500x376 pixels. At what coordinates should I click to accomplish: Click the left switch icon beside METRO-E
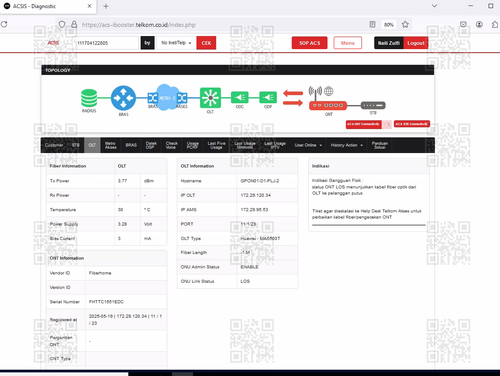tap(153, 98)
